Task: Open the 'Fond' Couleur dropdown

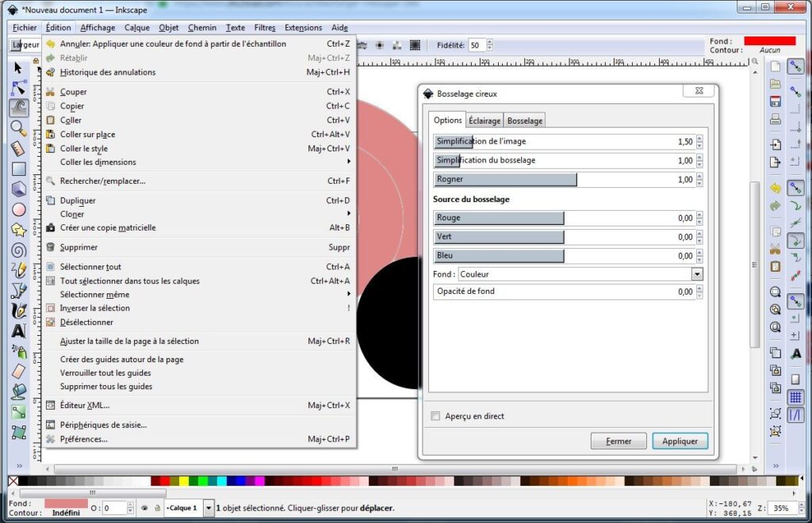Action: click(697, 273)
